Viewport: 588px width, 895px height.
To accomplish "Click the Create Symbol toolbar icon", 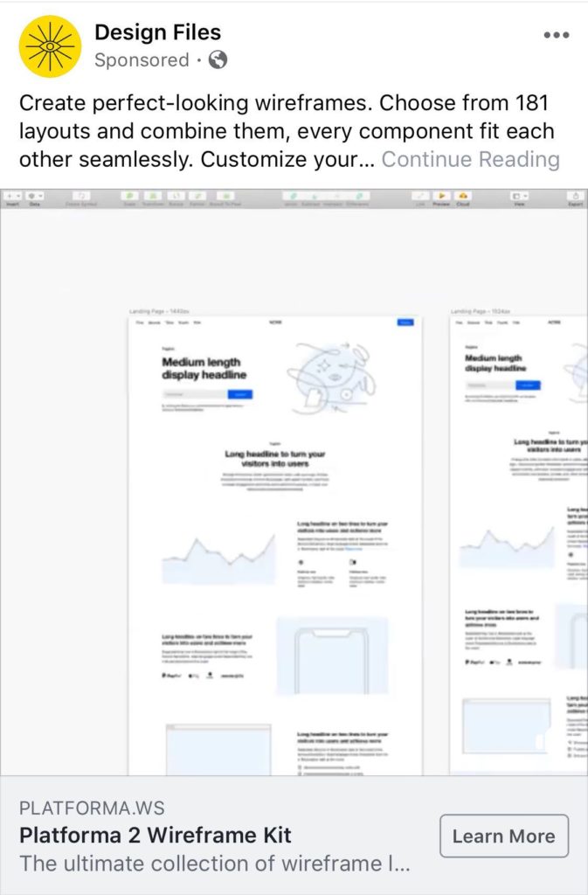I will tap(81, 196).
